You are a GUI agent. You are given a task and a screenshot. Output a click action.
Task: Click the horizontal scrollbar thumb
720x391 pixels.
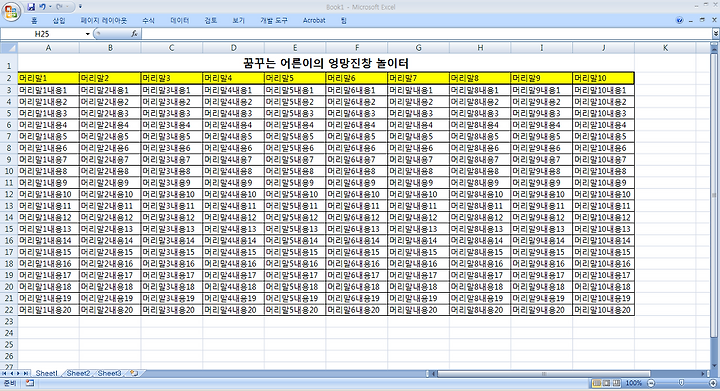click(544, 374)
